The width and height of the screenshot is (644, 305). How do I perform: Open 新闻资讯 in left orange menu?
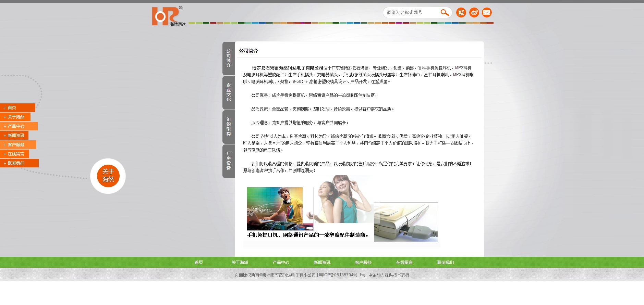pos(14,135)
